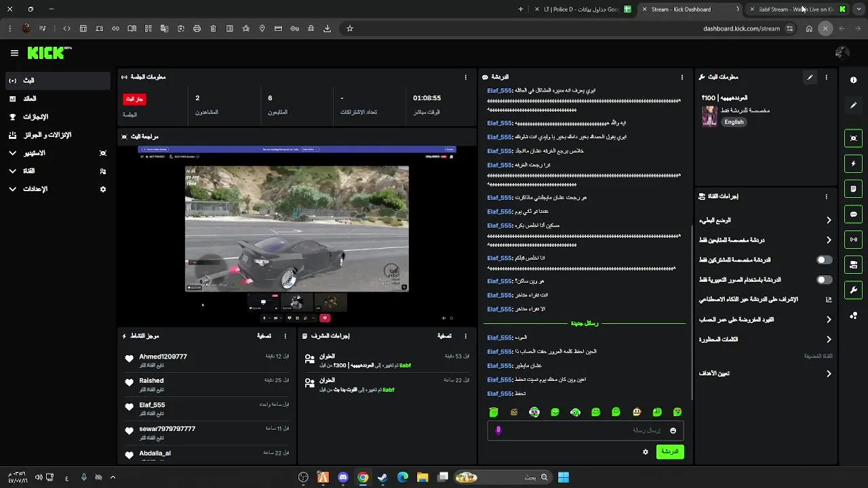Click the Raished follower entry
The height and width of the screenshot is (488, 868).
(x=207, y=384)
